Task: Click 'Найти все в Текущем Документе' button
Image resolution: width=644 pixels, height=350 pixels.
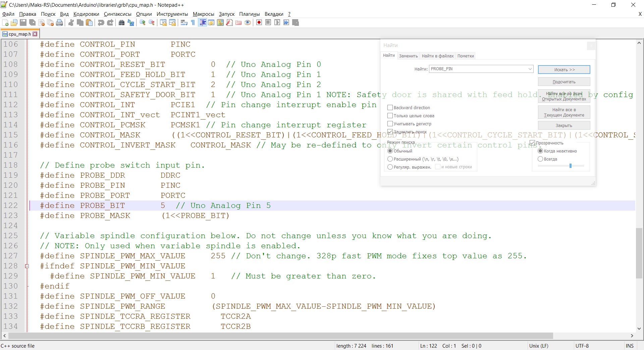Action: tap(564, 113)
